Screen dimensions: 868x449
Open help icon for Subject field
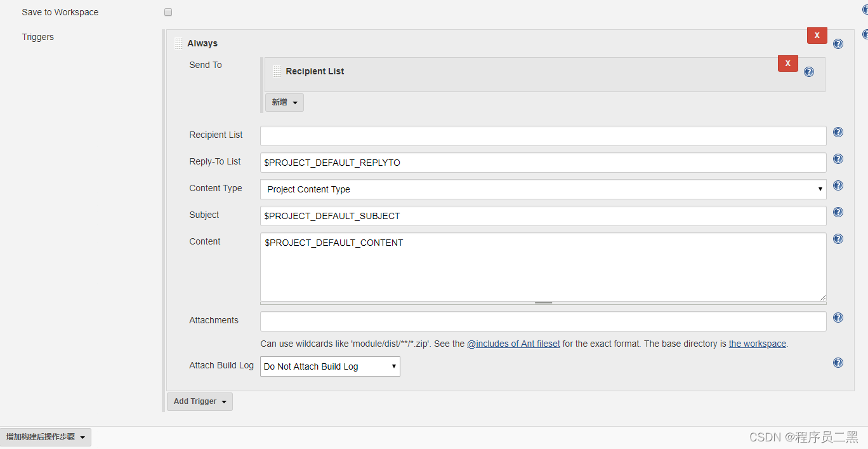[838, 212]
